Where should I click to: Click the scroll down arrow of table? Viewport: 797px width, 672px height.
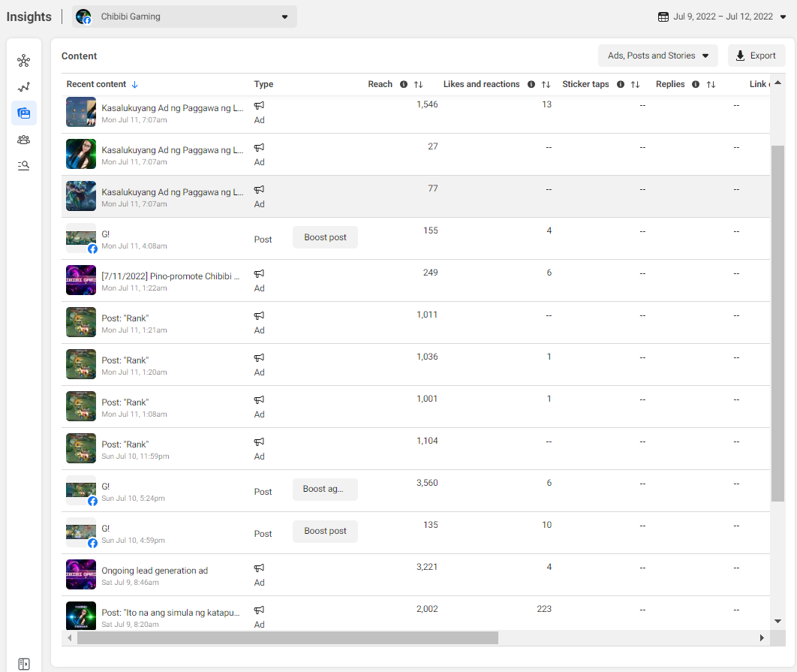777,621
